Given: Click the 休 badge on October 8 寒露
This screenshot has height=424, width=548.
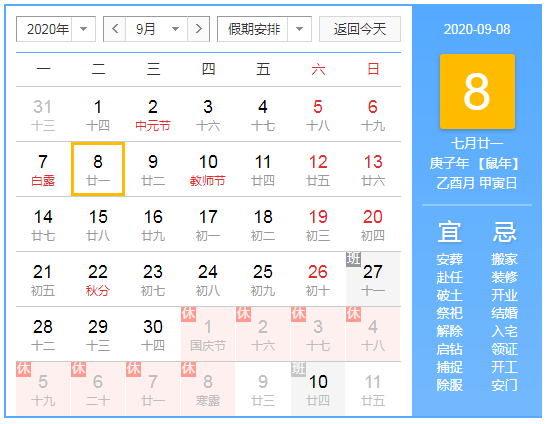Looking at the screenshot, I should tap(188, 369).
